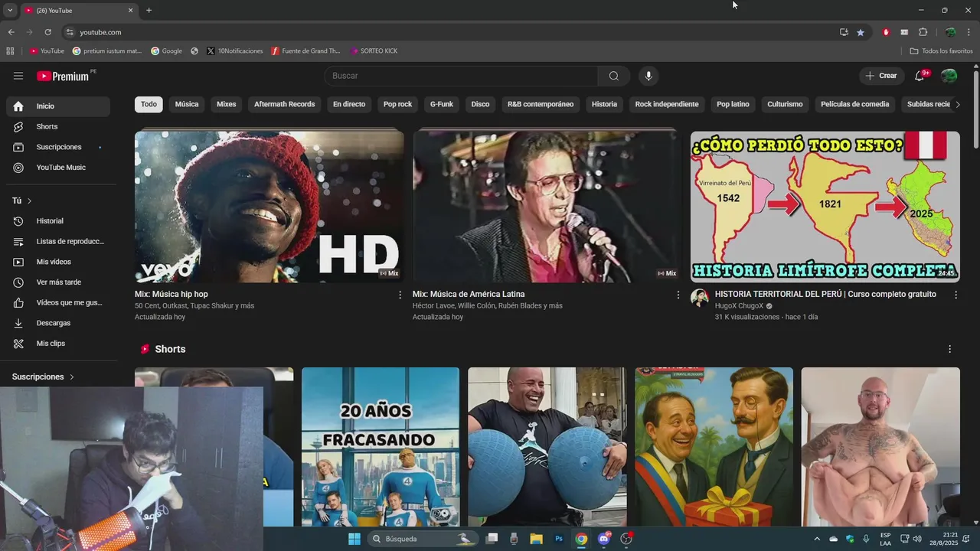
Task: Click the taskbar Búsqueda search box
Action: pos(422,539)
